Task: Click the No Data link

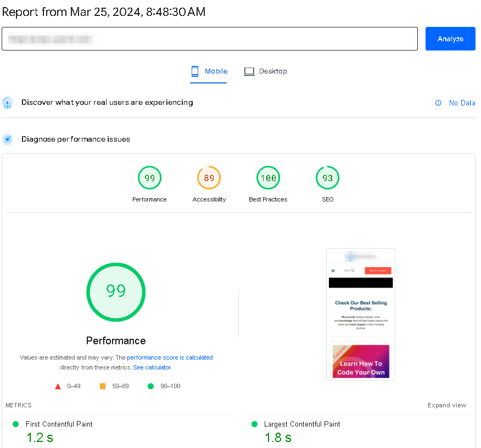Action: point(462,103)
